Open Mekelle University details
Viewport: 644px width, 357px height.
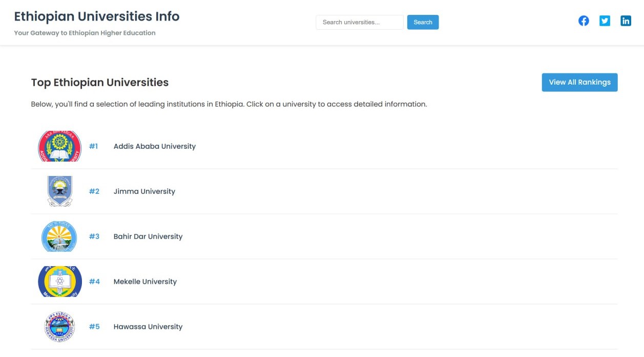(145, 281)
